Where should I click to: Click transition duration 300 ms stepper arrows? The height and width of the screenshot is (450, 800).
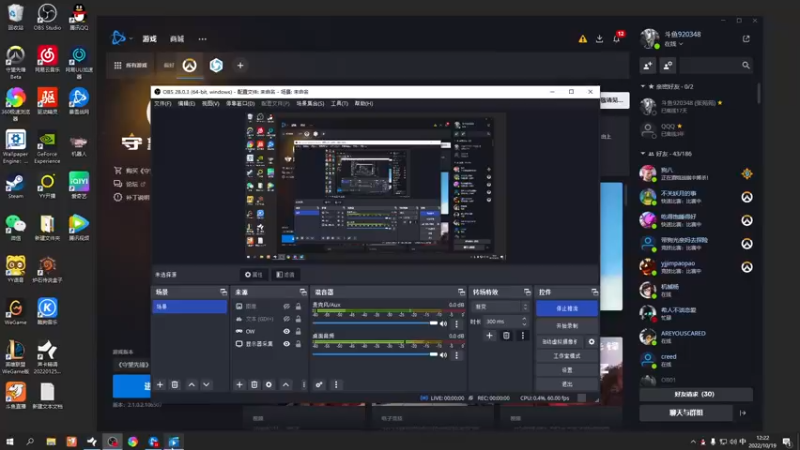pos(524,321)
